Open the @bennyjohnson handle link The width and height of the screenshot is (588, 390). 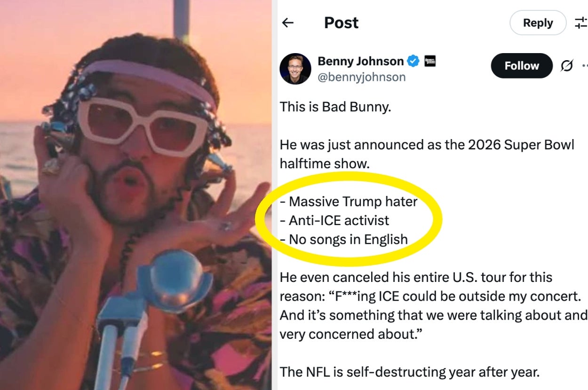(362, 77)
